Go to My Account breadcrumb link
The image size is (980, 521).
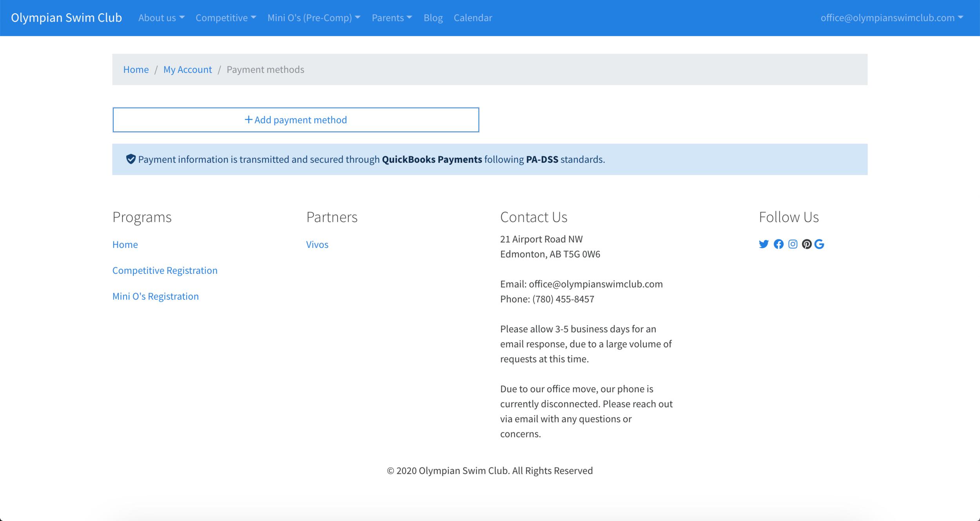[x=187, y=69]
